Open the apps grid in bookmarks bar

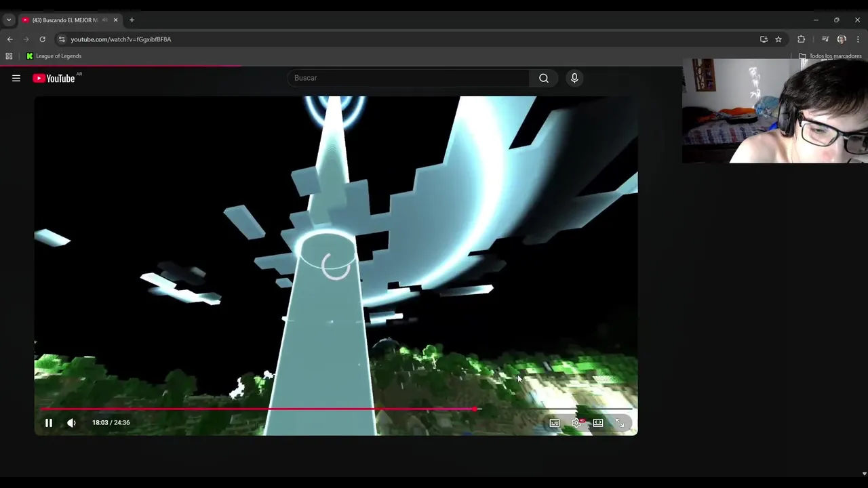pyautogui.click(x=9, y=56)
